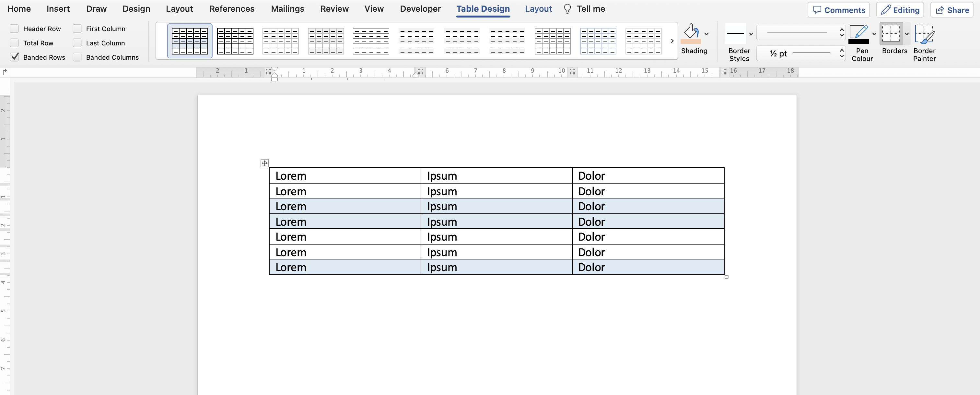
Task: Select the third table style thumbnail
Action: click(280, 41)
